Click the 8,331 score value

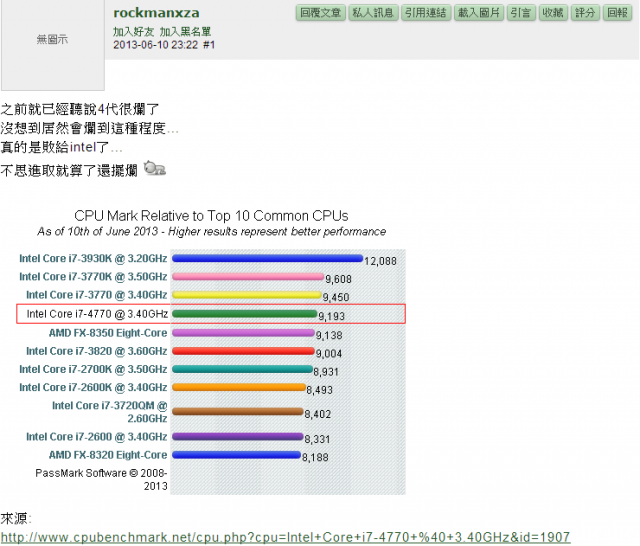317,439
